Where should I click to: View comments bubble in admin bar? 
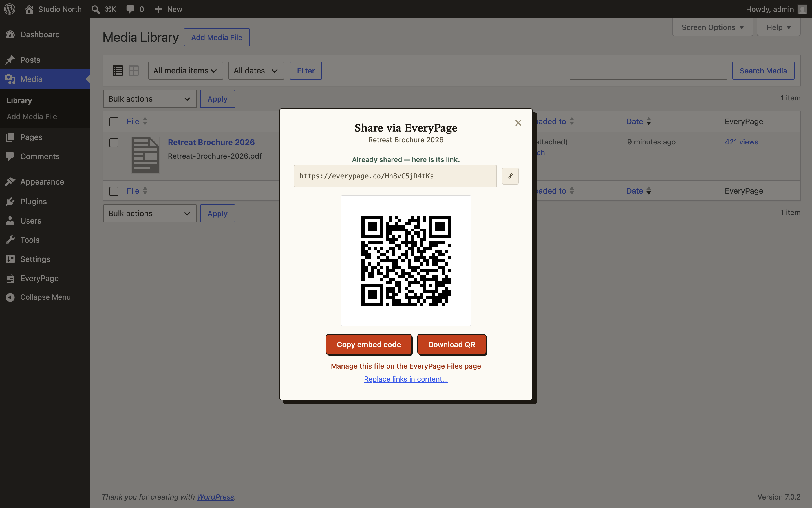[x=130, y=9]
